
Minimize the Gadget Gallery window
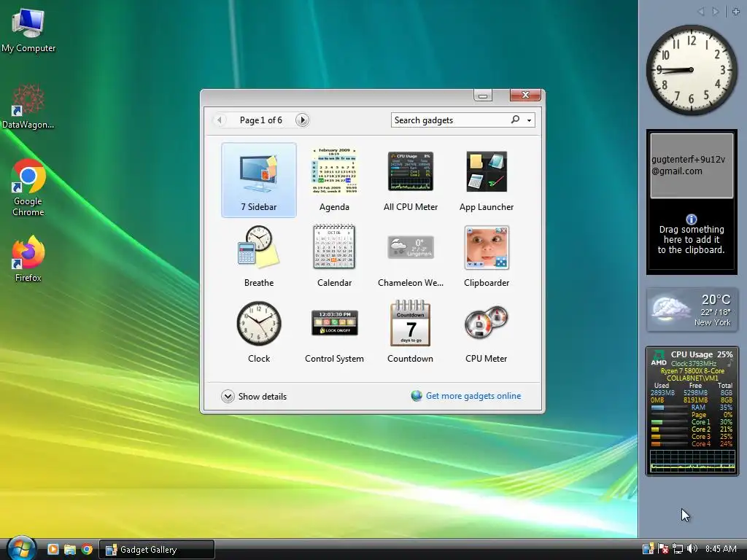coord(483,96)
